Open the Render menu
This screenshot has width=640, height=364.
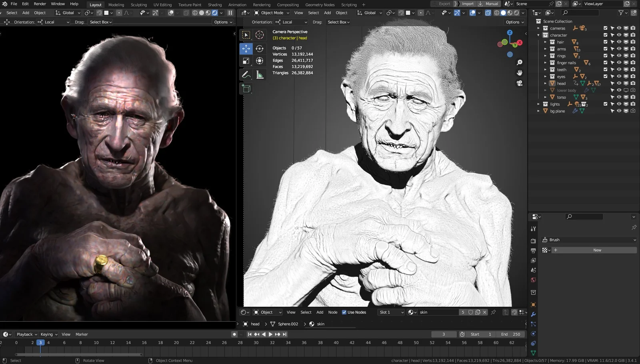pyautogui.click(x=40, y=4)
